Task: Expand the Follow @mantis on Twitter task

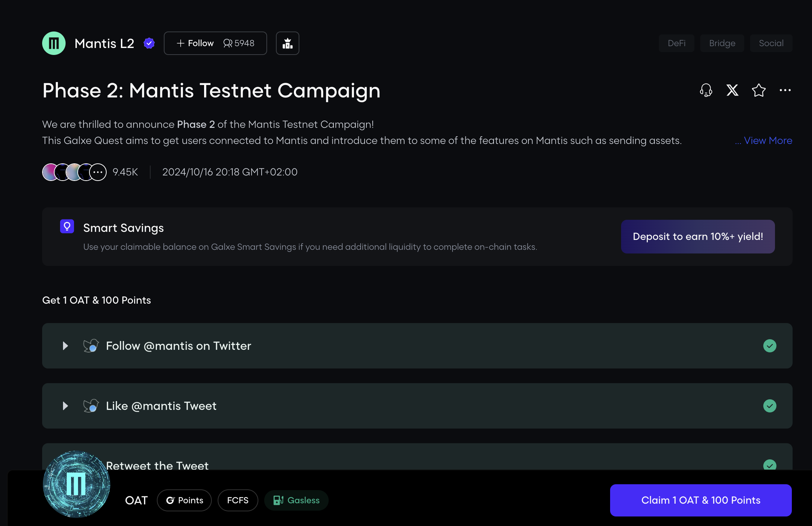Action: coord(65,346)
